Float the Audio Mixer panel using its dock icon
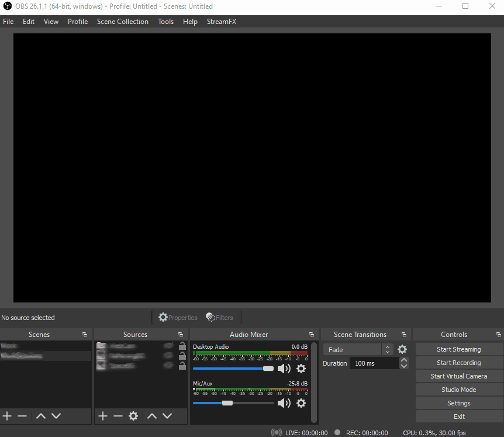This screenshot has height=437, width=504. click(312, 335)
